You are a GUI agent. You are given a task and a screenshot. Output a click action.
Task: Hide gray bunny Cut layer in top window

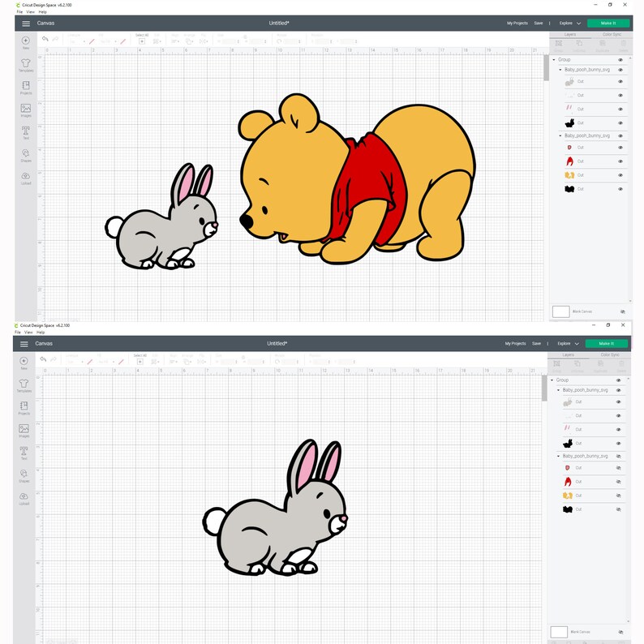(620, 82)
